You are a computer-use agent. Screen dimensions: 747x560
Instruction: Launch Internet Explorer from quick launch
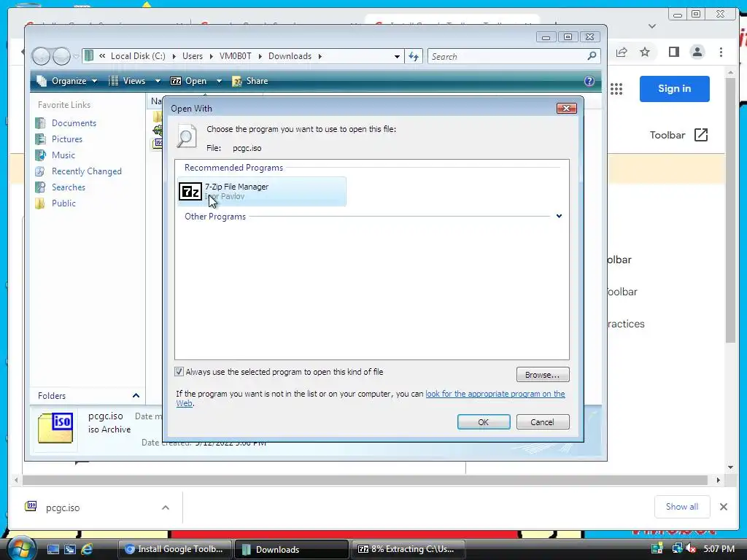click(x=87, y=549)
